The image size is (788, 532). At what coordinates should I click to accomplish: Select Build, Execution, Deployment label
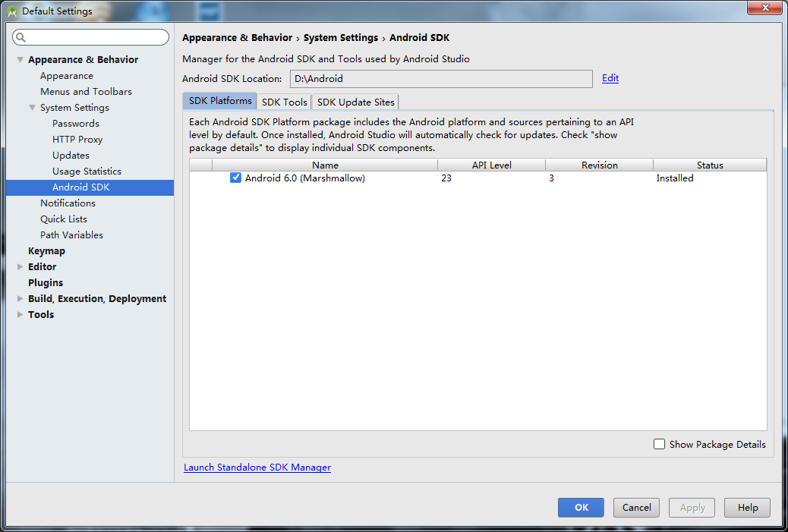point(97,298)
